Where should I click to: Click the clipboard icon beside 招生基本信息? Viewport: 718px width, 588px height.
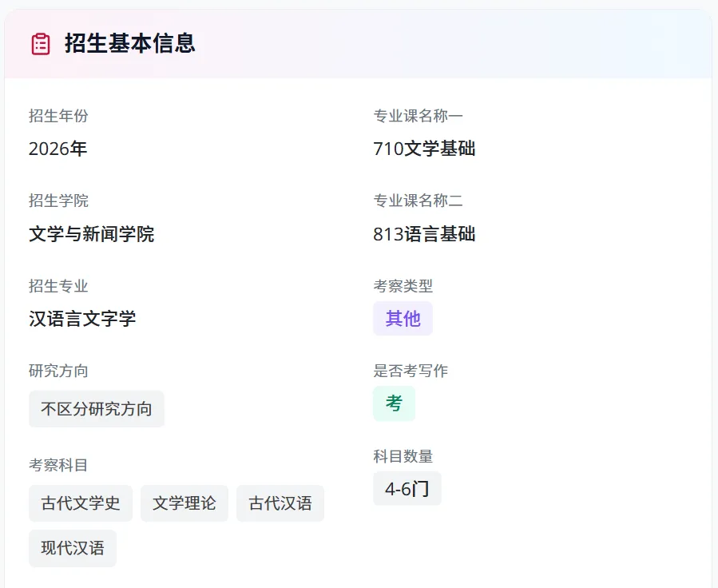[40, 44]
